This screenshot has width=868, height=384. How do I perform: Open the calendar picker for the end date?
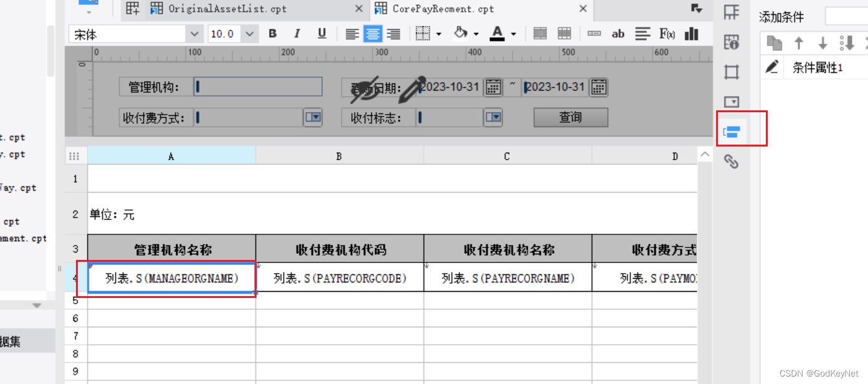click(x=599, y=87)
